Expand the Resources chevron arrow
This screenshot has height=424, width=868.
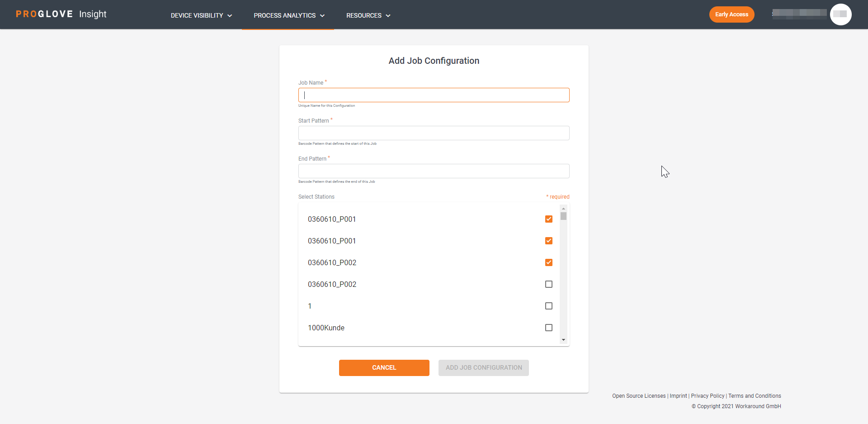pyautogui.click(x=388, y=16)
